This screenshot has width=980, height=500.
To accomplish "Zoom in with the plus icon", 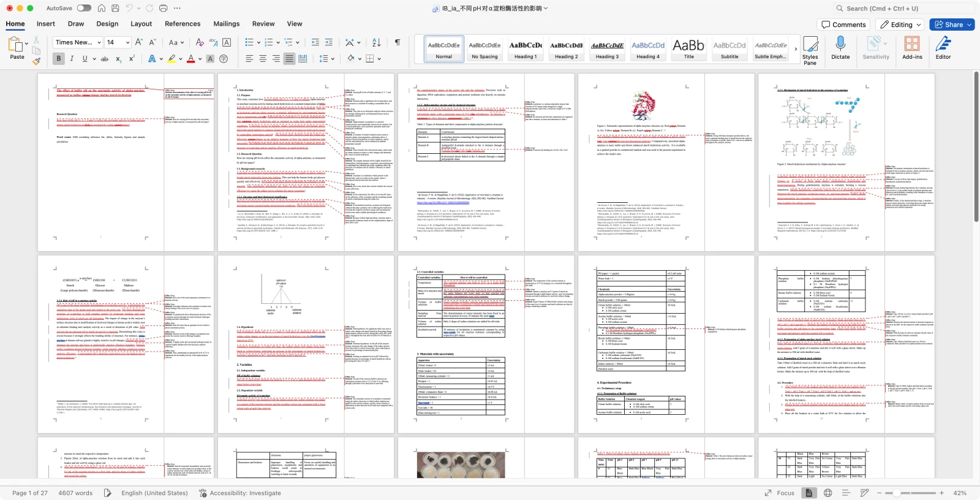I will click(941, 493).
